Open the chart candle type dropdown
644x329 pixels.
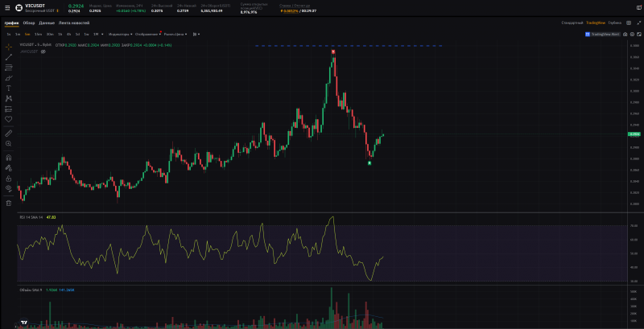(x=196, y=34)
